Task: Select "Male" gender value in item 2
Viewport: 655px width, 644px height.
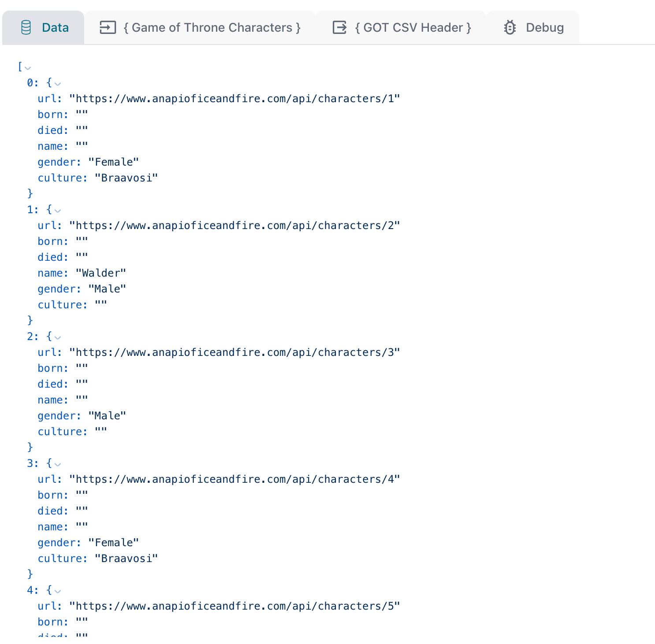Action: (107, 416)
